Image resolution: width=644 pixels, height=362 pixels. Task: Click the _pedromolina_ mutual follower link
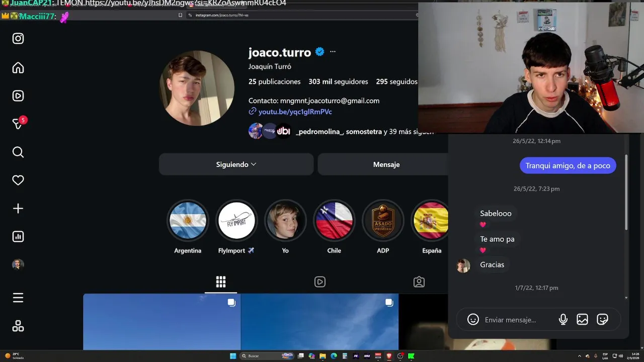click(319, 132)
